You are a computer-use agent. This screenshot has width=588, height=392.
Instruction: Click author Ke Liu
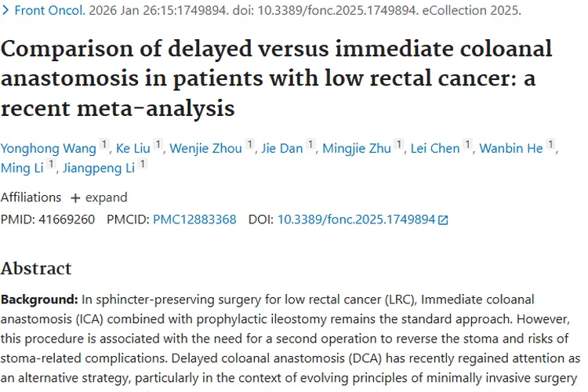134,148
